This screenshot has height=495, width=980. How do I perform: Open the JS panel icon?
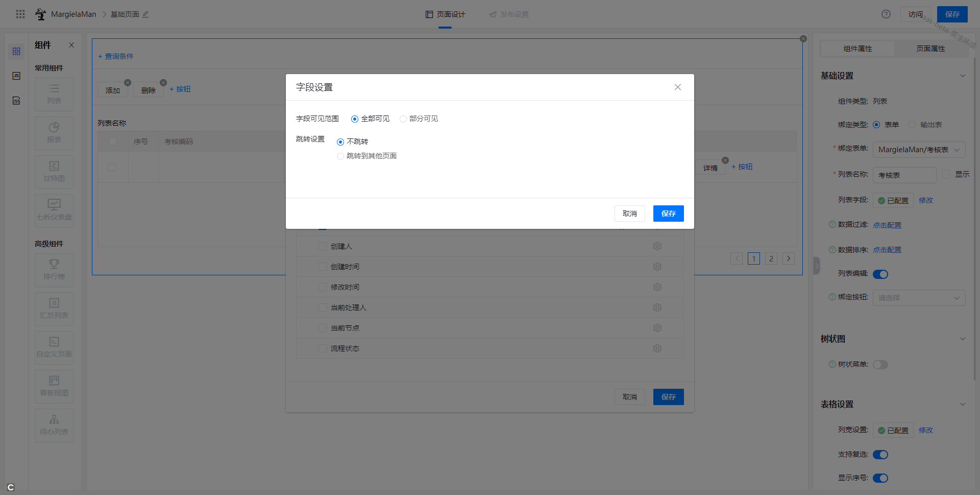16,76
